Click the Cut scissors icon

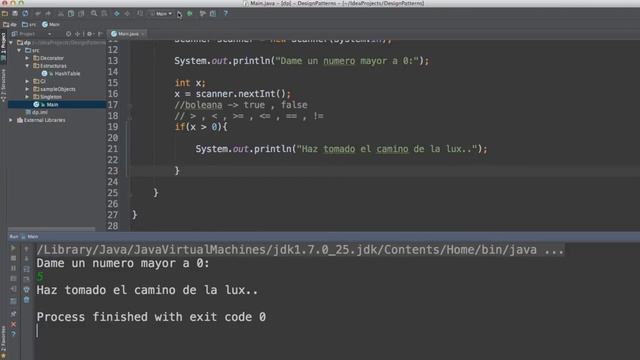(61, 13)
